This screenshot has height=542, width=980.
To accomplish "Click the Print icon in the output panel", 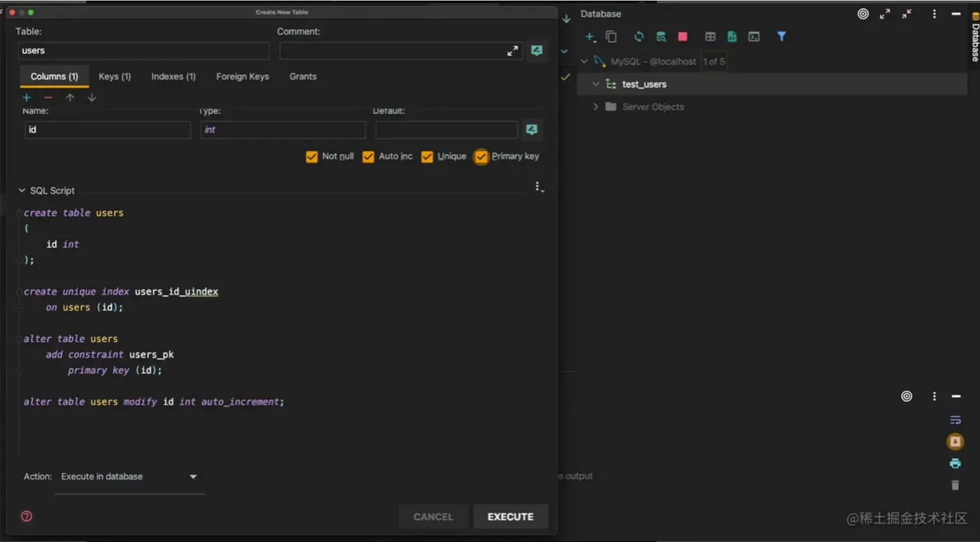I will 955,464.
